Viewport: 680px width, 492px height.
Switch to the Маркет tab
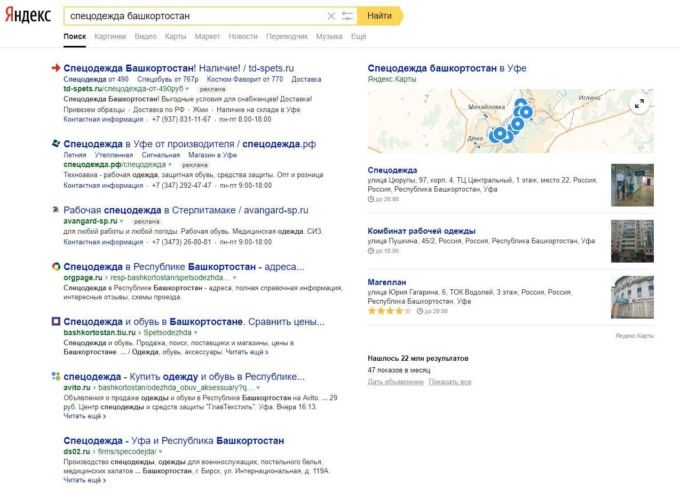coord(207,36)
